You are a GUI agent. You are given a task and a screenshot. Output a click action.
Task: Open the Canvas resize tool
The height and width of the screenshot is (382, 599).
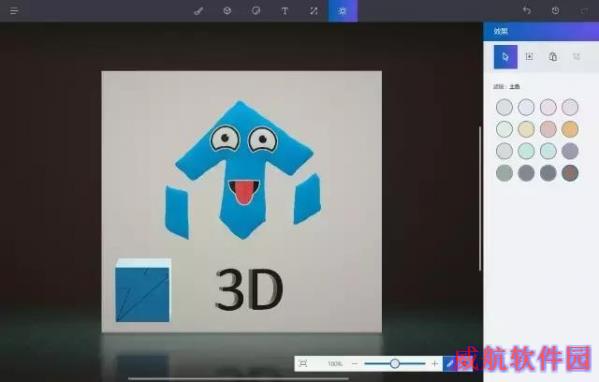314,11
